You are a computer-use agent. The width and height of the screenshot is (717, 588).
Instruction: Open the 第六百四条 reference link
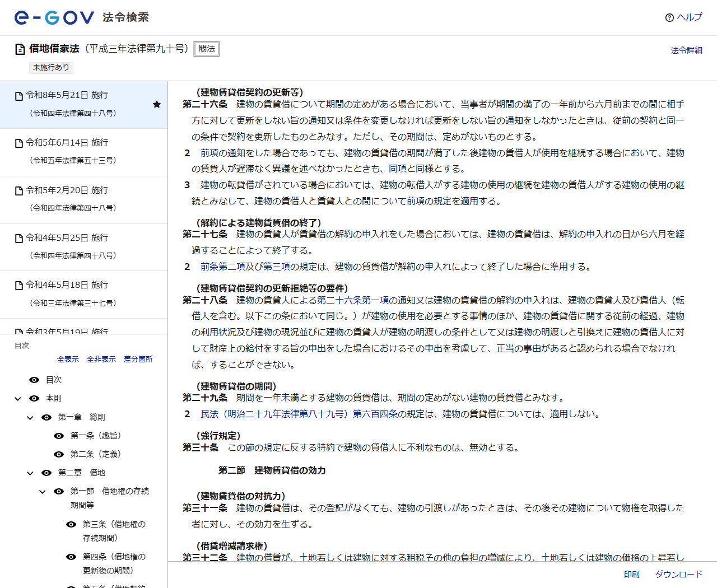375,414
